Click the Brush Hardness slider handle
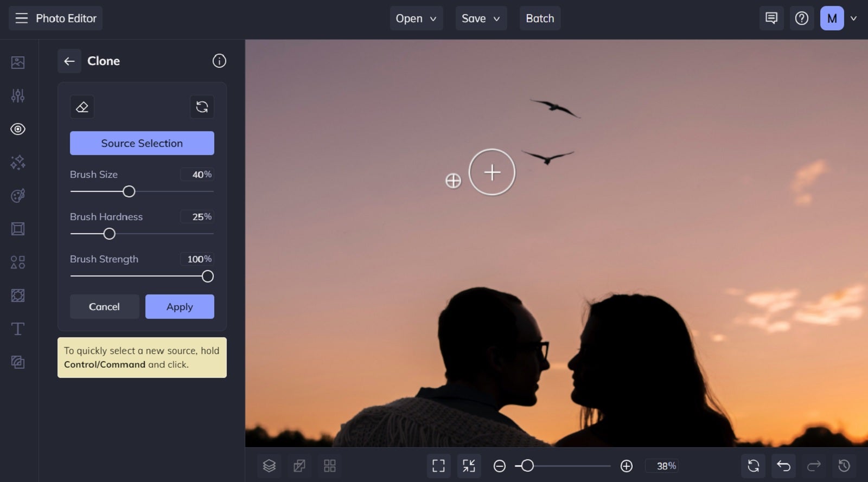Viewport: 868px width, 482px height. 110,234
